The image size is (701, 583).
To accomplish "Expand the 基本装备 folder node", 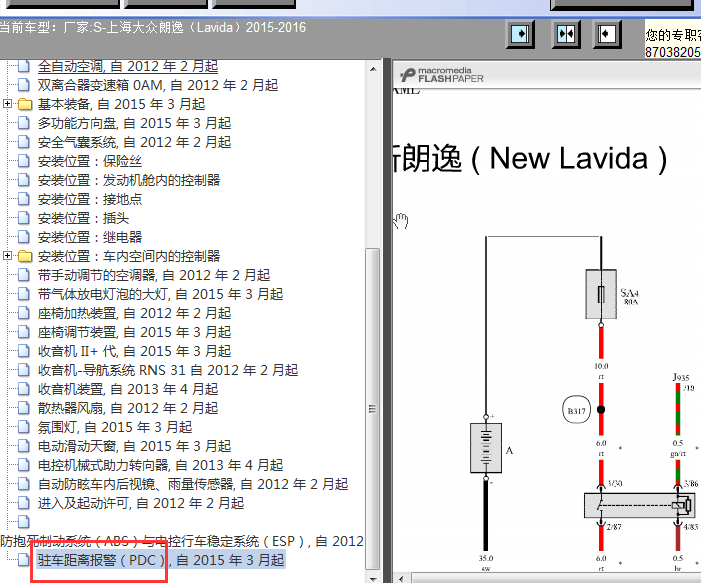I will click(7, 104).
